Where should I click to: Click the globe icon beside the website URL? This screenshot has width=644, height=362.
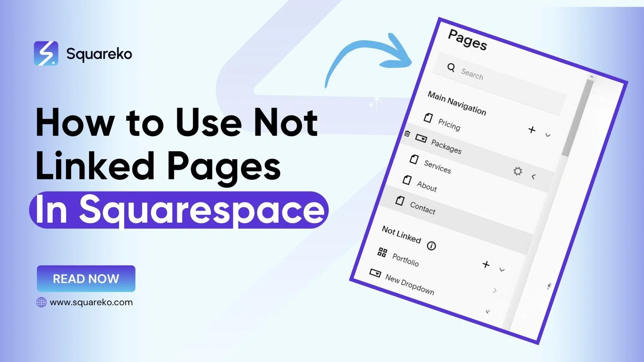(x=41, y=302)
